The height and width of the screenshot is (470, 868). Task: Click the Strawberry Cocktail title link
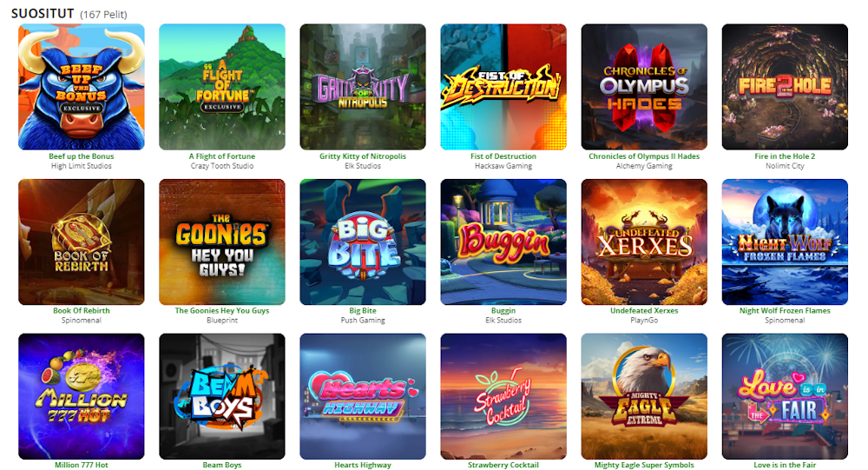click(503, 465)
